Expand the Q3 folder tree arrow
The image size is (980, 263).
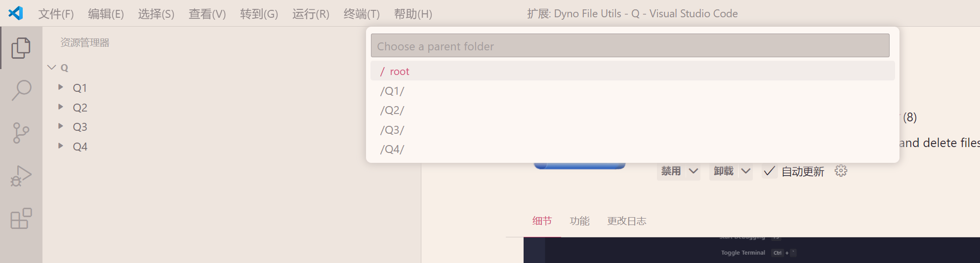click(x=61, y=126)
